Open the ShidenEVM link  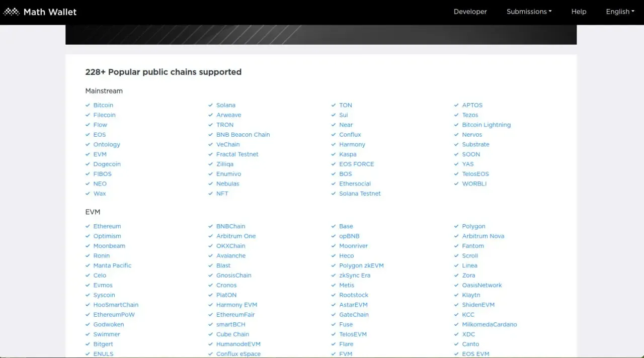(x=478, y=305)
